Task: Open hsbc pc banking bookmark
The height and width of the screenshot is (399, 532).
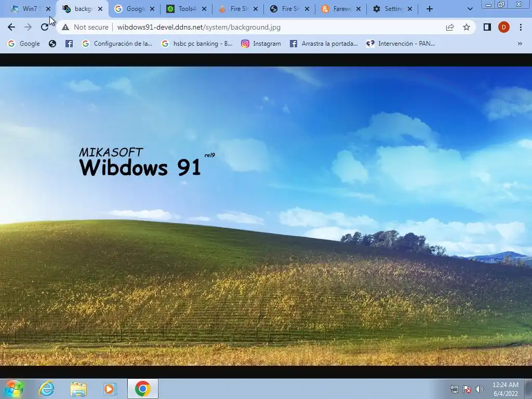Action: 197,44
